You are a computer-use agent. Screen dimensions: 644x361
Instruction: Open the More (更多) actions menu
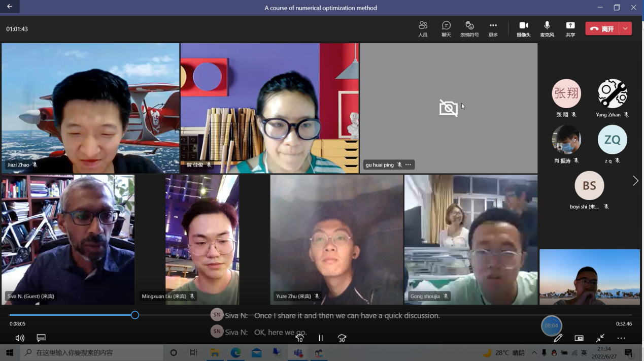[493, 29]
